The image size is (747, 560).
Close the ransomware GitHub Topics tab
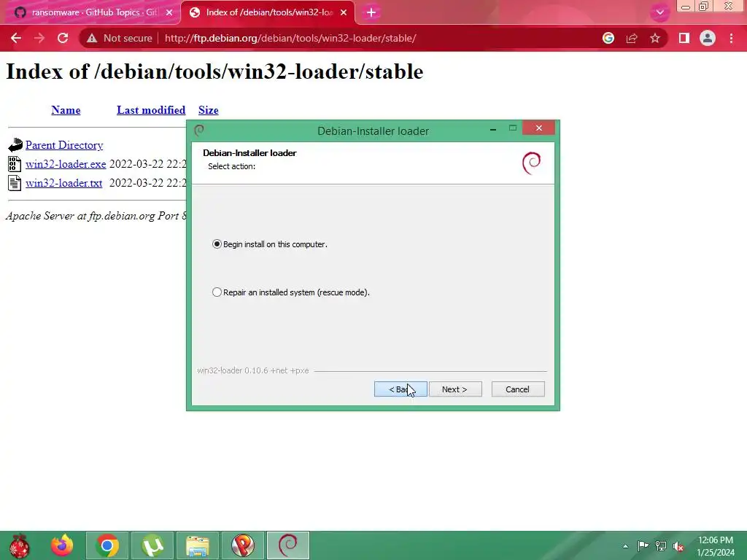click(169, 13)
